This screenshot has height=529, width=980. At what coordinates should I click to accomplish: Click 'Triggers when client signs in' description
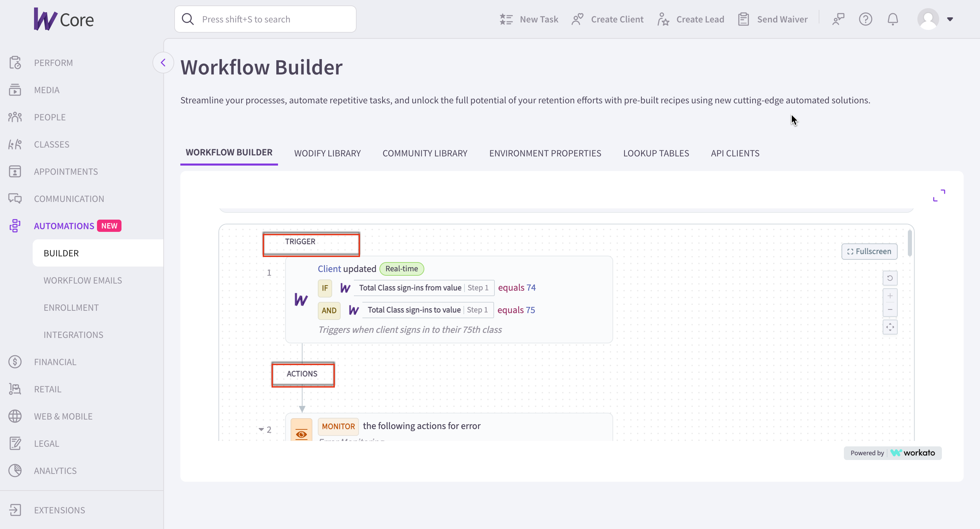pyautogui.click(x=410, y=329)
